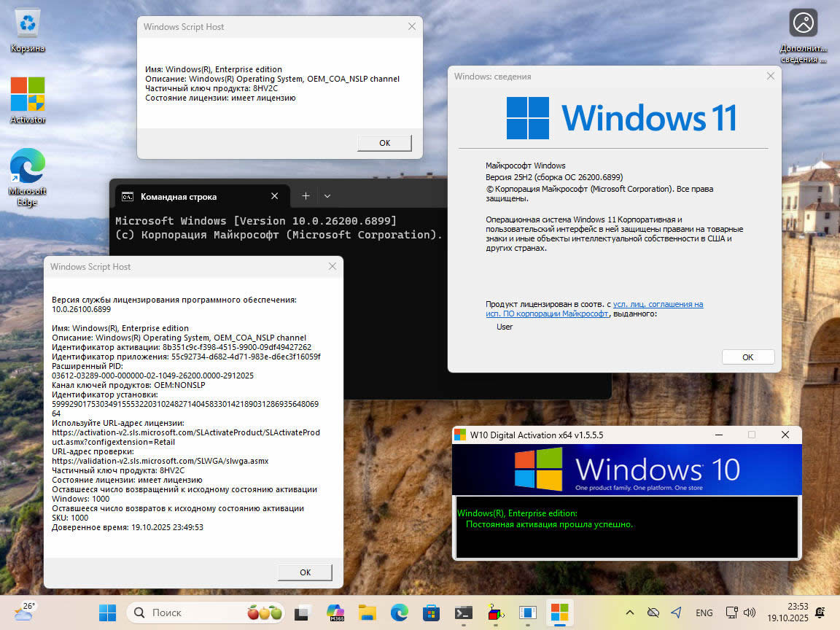
Task: Close the W10 Digital Activation window
Action: click(x=785, y=435)
